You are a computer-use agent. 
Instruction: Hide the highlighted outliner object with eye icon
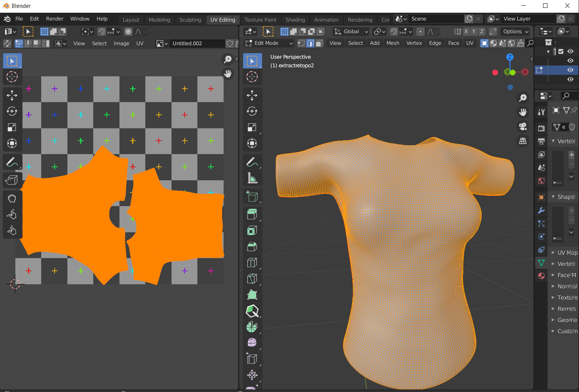570,70
